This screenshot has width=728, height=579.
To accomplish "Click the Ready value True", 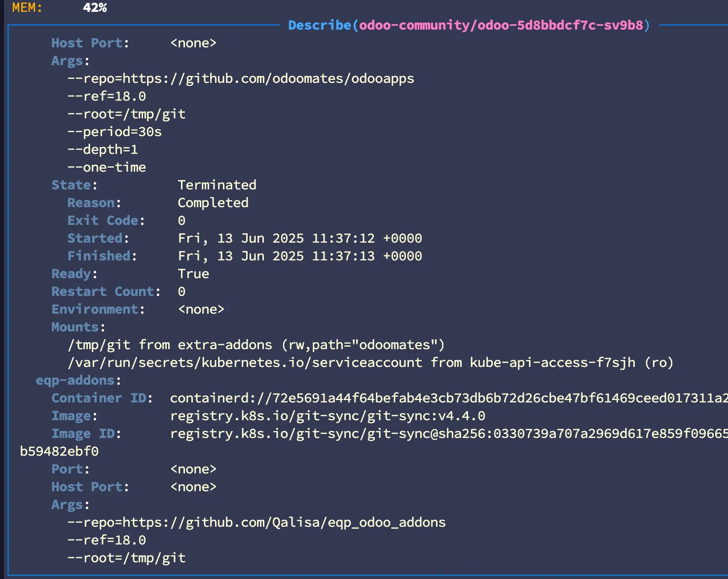I will coord(193,274).
